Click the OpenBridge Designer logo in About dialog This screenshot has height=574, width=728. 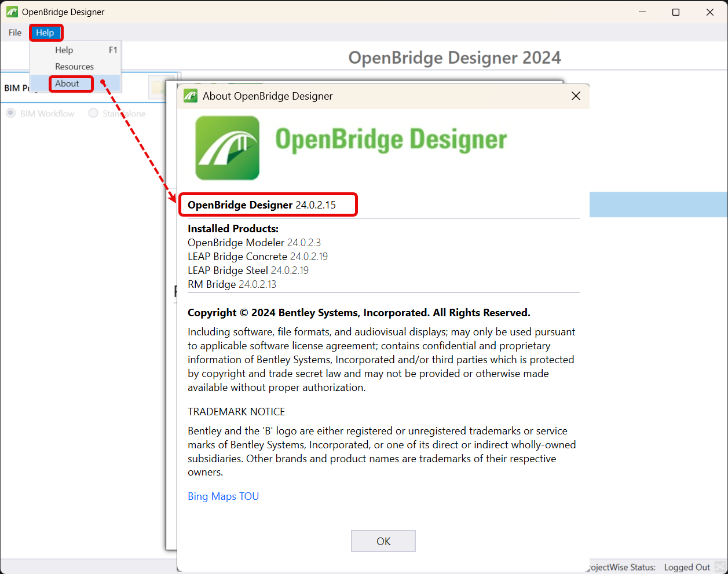[x=228, y=148]
